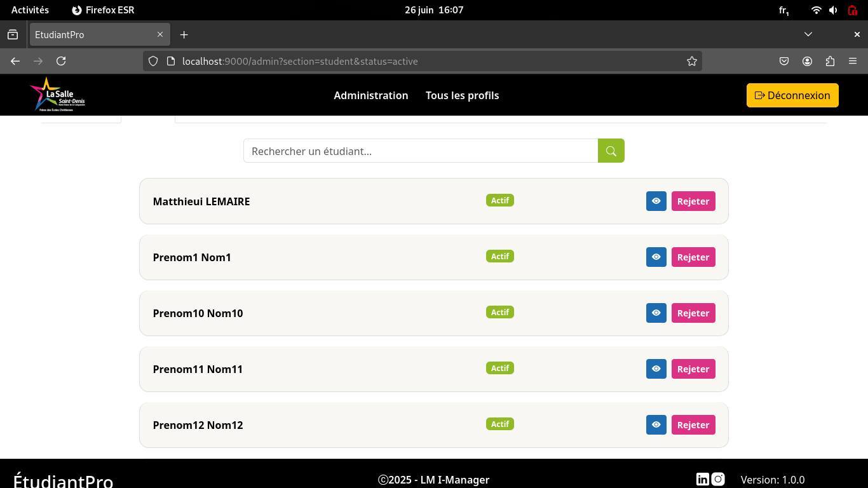
Task: View Matthieui LEMAIRE's profile via eye icon
Action: (x=656, y=201)
